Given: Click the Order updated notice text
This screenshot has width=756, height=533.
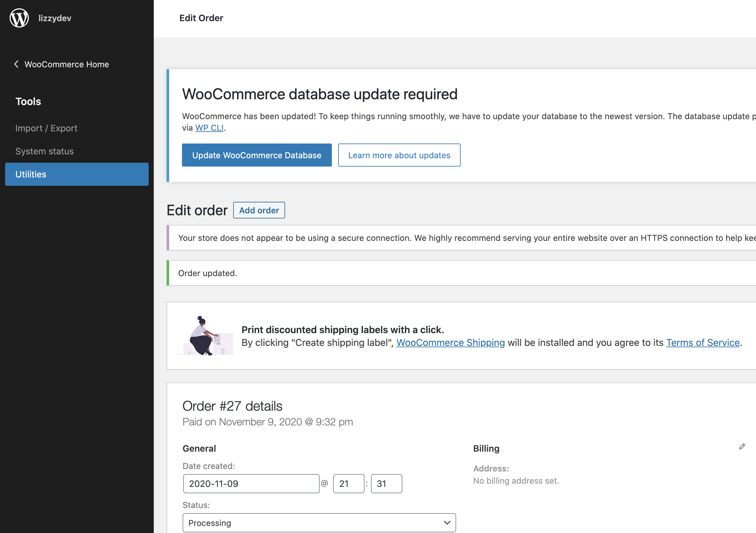Looking at the screenshot, I should pos(208,273).
